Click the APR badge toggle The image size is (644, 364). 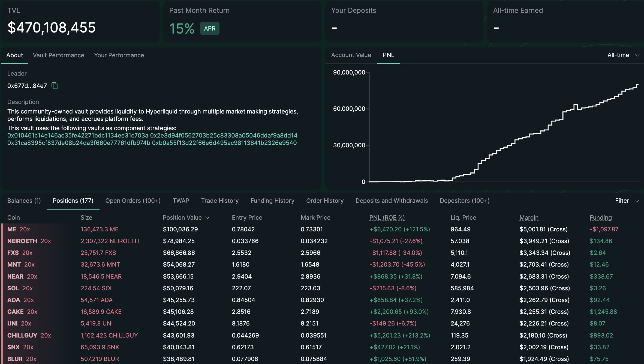pyautogui.click(x=210, y=29)
